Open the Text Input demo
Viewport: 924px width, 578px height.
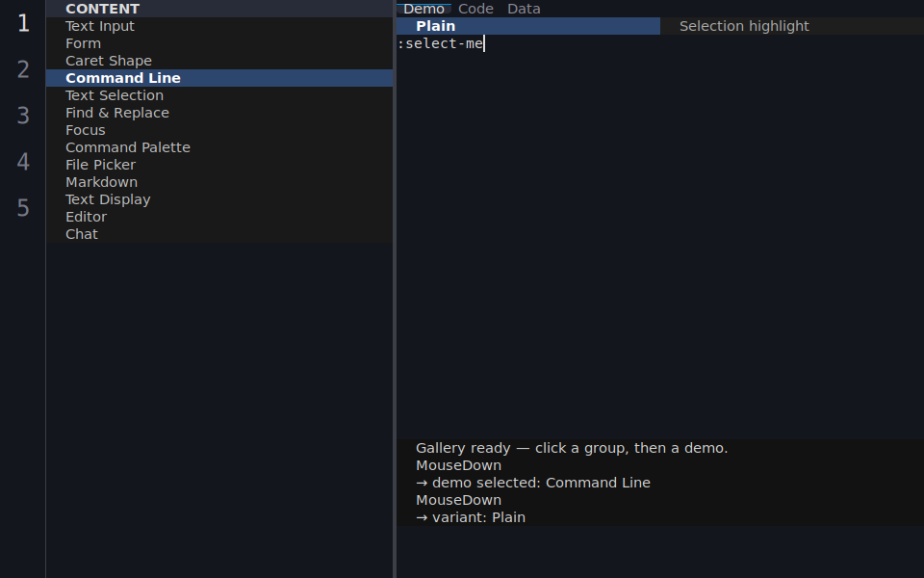(219, 26)
